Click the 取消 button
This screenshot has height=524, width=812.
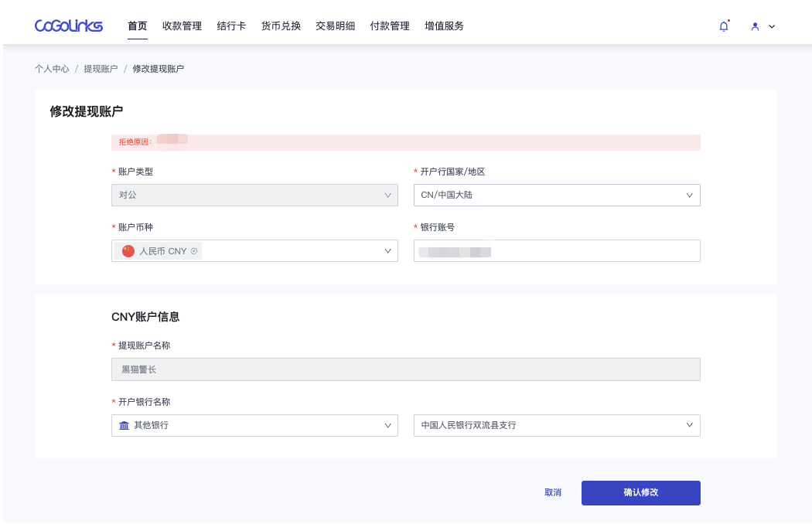(x=553, y=493)
